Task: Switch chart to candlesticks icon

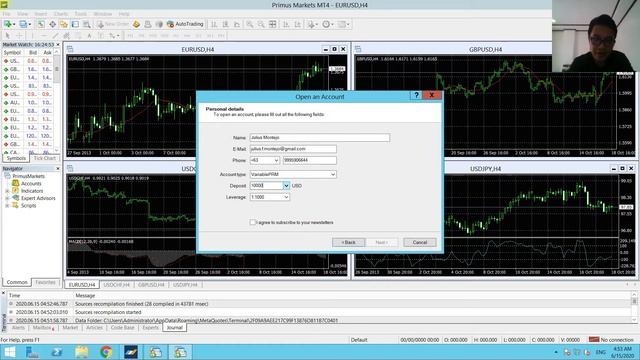Action: tap(225, 24)
